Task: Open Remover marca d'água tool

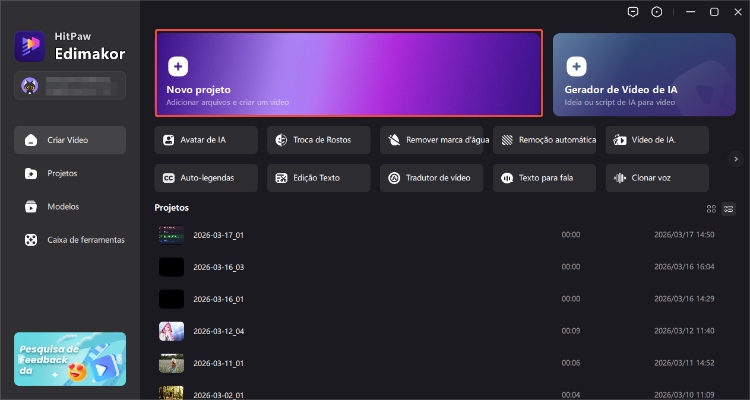Action: click(x=435, y=140)
